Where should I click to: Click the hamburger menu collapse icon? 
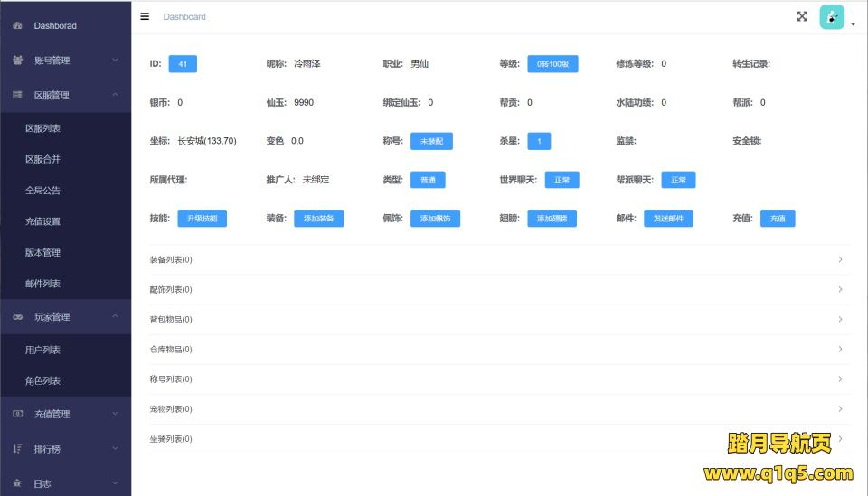tap(145, 16)
